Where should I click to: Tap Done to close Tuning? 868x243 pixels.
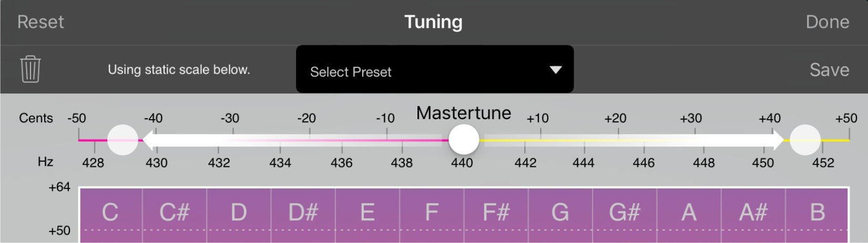coord(828,22)
